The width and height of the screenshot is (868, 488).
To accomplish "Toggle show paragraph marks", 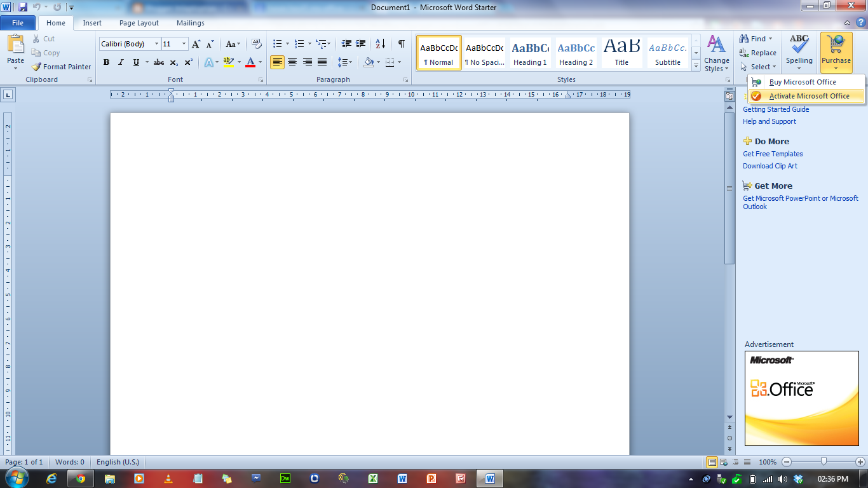I will (401, 44).
